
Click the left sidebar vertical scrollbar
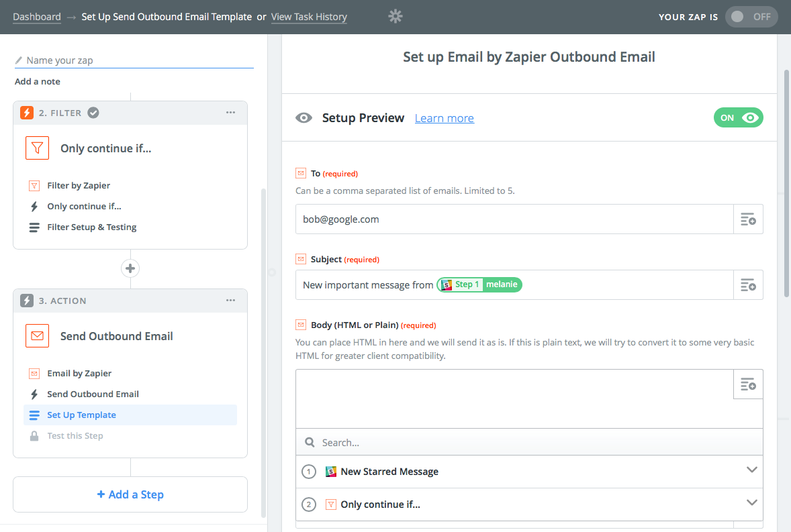(263, 353)
